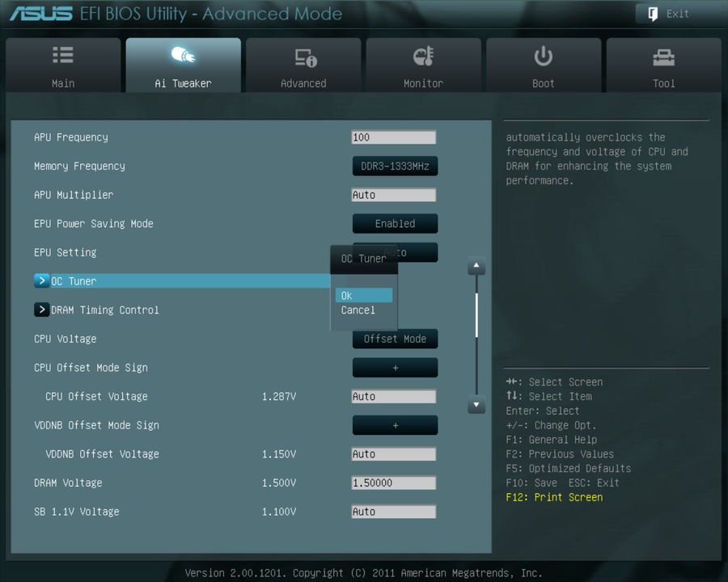Image resolution: width=728 pixels, height=582 pixels.
Task: Open Advanced settings via its icon
Action: pyautogui.click(x=303, y=55)
